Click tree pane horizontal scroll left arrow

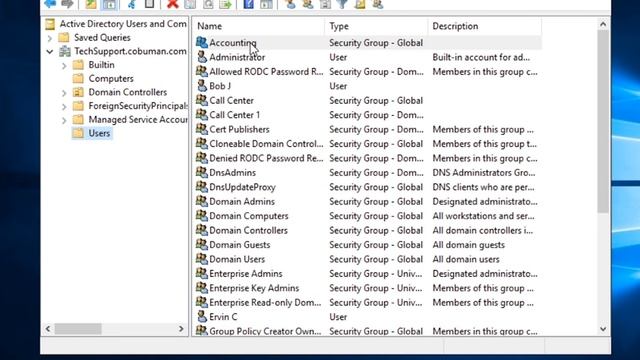(48, 329)
